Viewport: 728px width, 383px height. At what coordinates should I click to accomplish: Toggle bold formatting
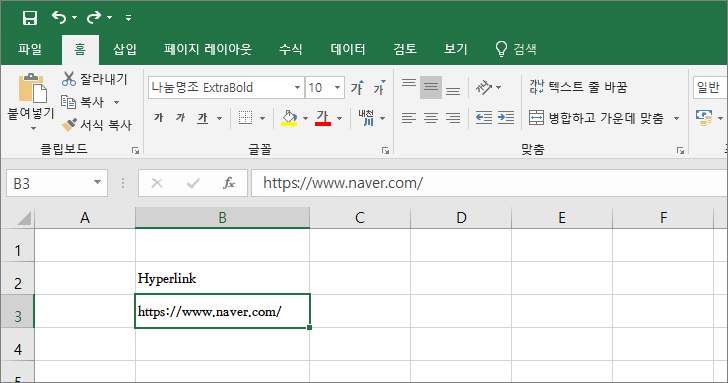coord(158,118)
